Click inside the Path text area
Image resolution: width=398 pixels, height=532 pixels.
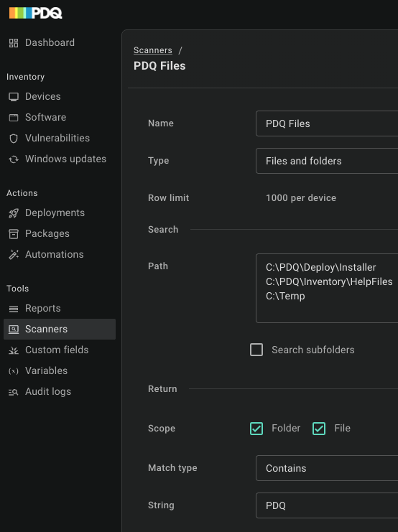click(x=327, y=289)
